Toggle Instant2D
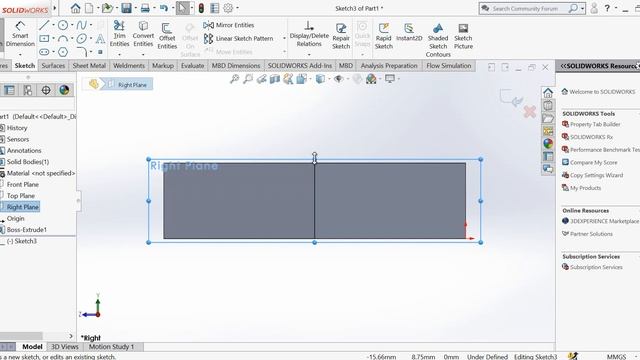 [409, 33]
